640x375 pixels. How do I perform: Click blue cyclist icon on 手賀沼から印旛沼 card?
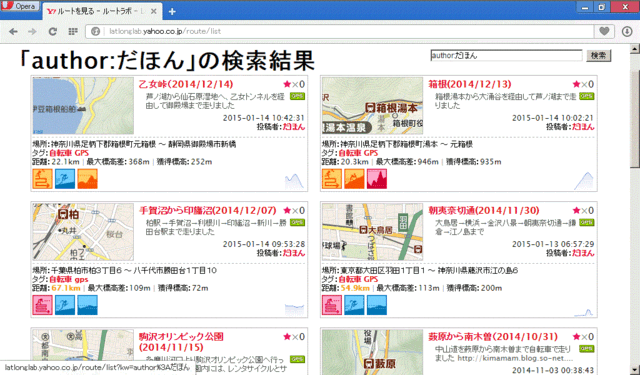65,305
